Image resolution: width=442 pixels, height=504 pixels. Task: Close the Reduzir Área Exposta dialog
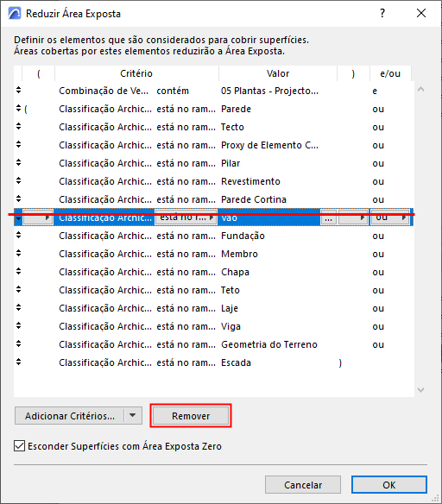pyautogui.click(x=421, y=13)
